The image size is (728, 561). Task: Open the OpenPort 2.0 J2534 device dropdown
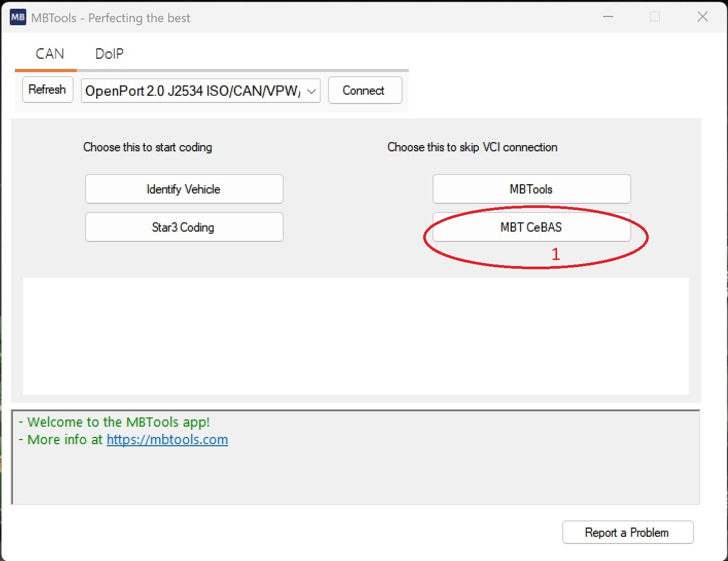pos(193,91)
